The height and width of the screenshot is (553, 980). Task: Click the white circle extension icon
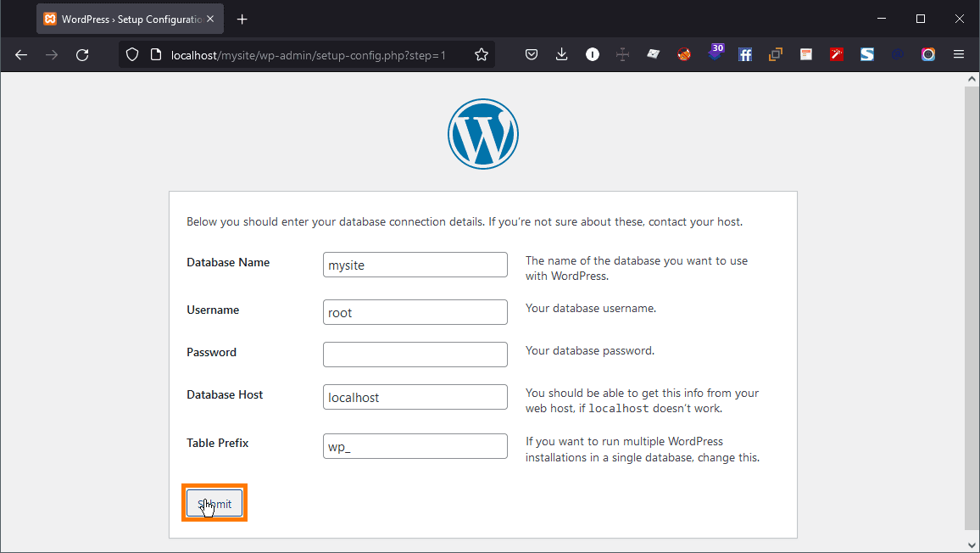(x=593, y=55)
